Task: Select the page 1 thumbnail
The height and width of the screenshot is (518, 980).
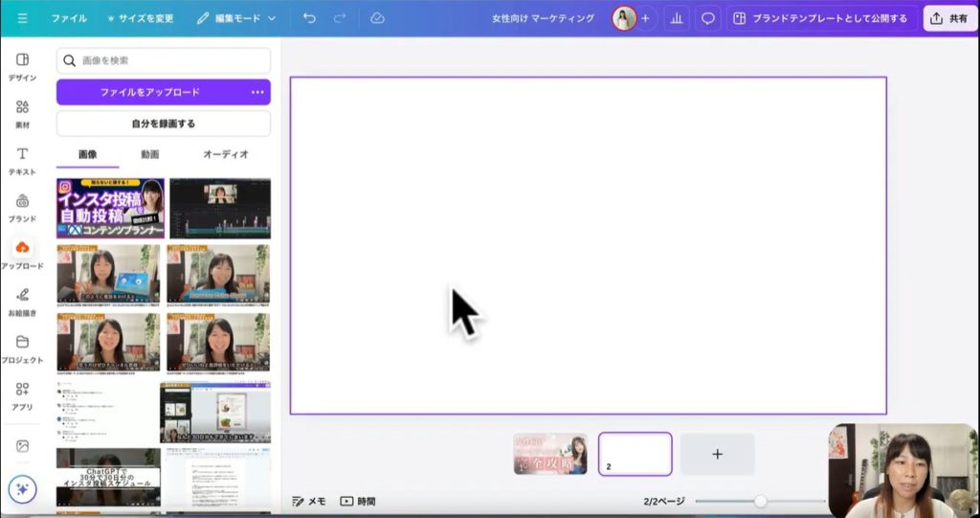Action: pyautogui.click(x=550, y=454)
